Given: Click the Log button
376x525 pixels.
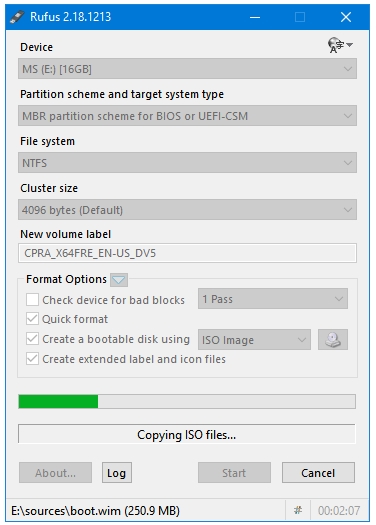Looking at the screenshot, I should [117, 473].
